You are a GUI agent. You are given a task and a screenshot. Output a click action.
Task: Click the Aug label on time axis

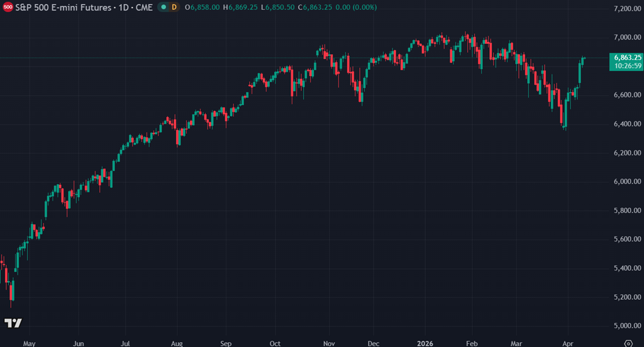(177, 344)
